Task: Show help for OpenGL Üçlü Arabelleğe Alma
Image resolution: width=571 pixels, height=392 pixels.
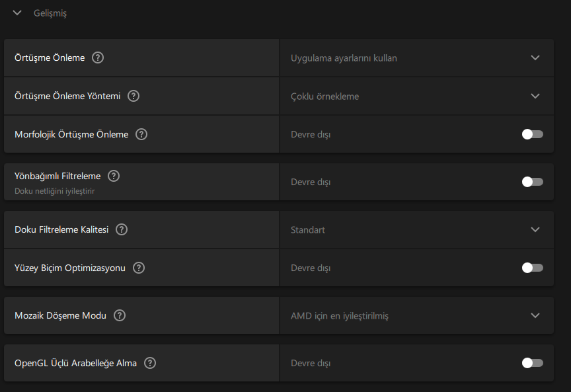Action: point(149,363)
